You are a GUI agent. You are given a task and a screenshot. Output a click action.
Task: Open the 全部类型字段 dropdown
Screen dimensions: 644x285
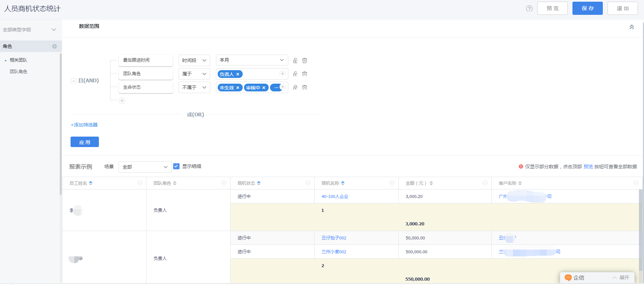click(29, 30)
